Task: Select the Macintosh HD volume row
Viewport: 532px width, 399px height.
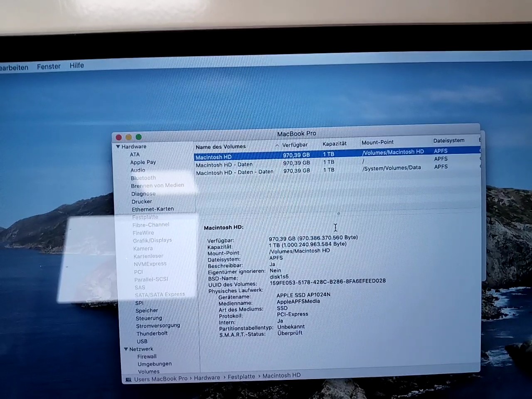Action: 214,157
